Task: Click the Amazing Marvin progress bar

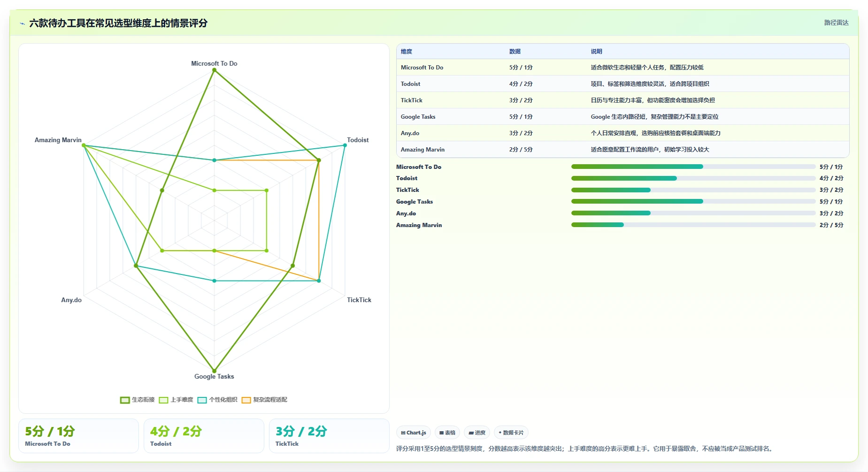Action: (693, 225)
